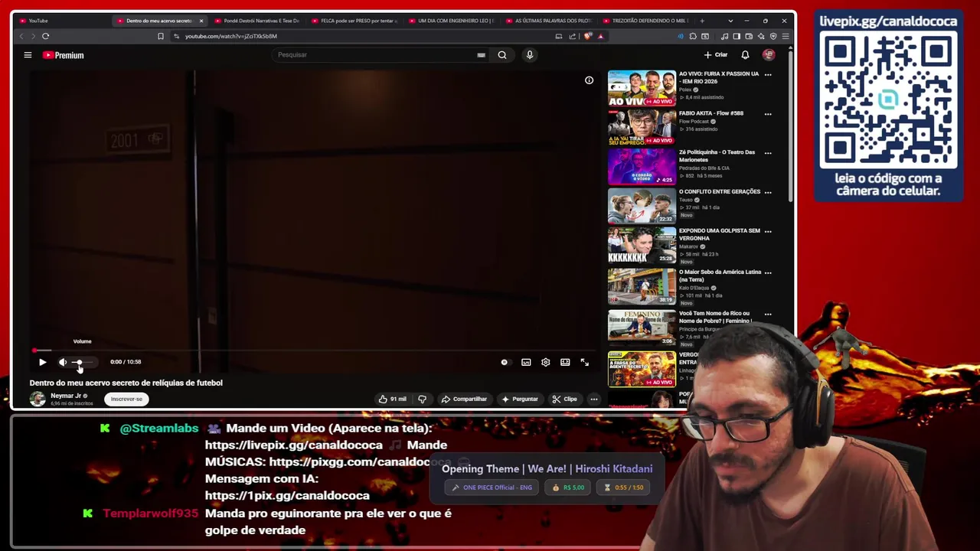This screenshot has height=551, width=980.
Task: Open FURIA X PASSION UA live thumbnail
Action: point(642,88)
